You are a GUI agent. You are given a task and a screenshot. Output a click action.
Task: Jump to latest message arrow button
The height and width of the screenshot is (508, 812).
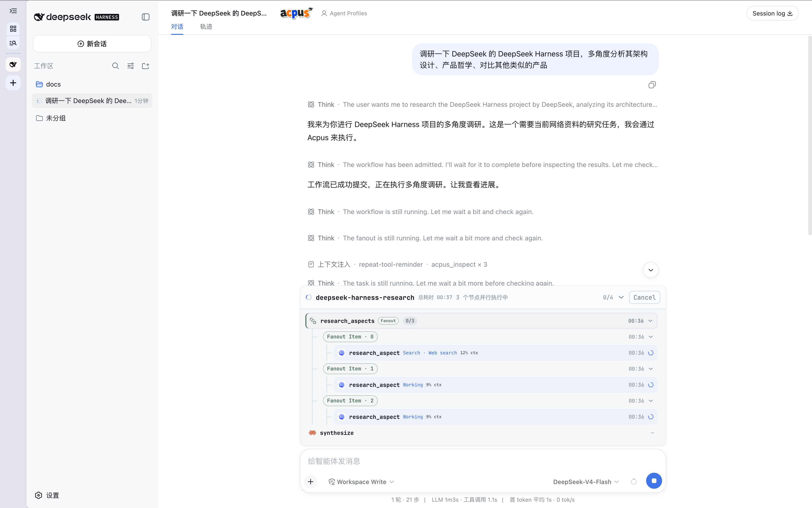coord(651,270)
